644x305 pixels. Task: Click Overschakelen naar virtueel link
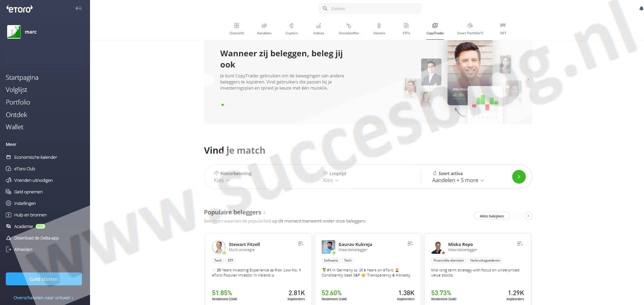43,298
